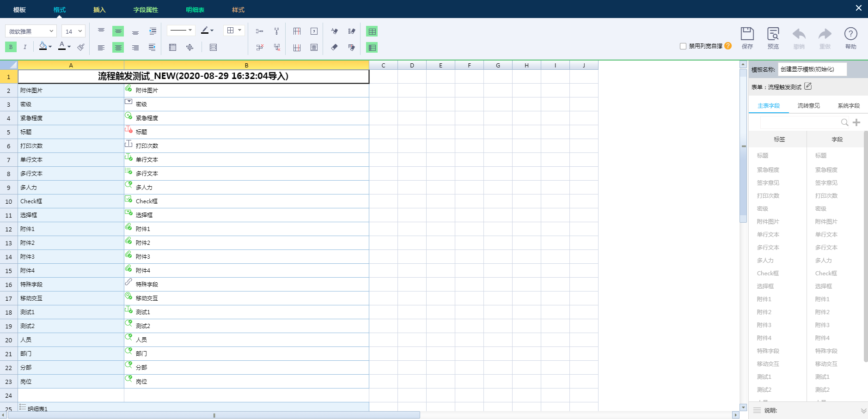868x419 pixels.
Task: Open the font color swatch
Action: (x=62, y=47)
